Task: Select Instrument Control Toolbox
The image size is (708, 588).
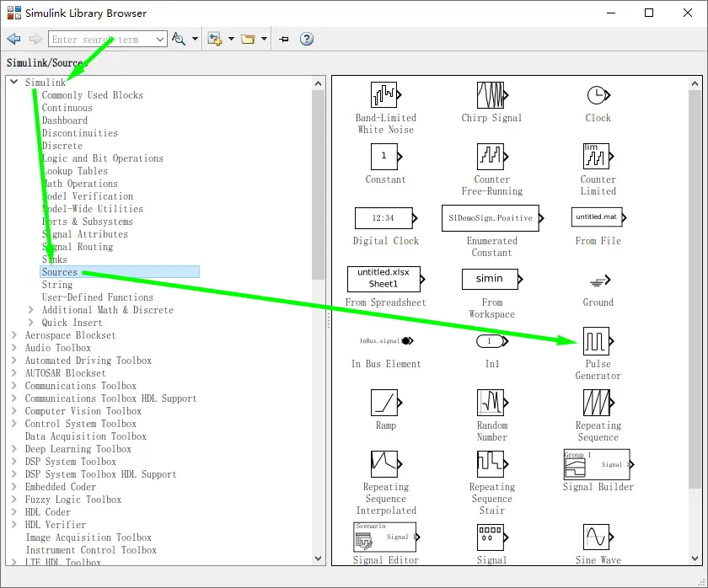Action: click(x=91, y=550)
